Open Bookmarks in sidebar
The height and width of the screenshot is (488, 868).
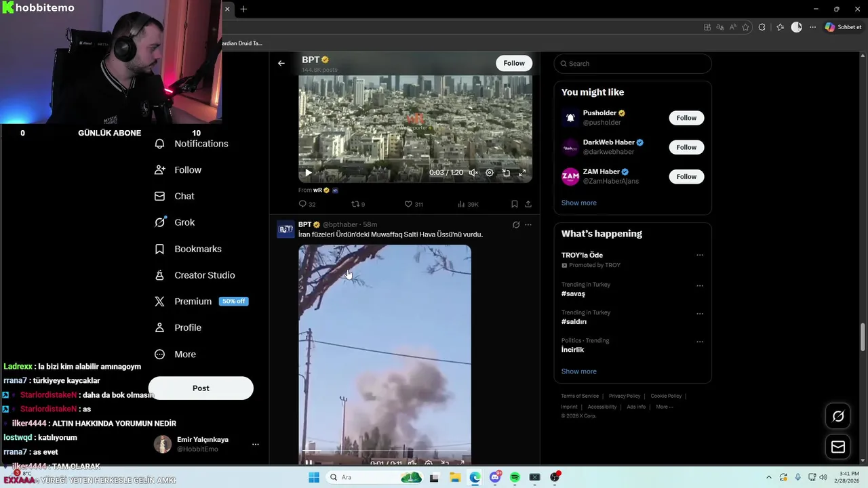pyautogui.click(x=188, y=249)
